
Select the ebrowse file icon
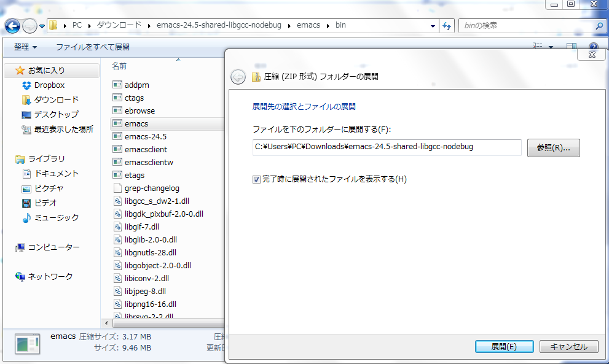(x=117, y=110)
